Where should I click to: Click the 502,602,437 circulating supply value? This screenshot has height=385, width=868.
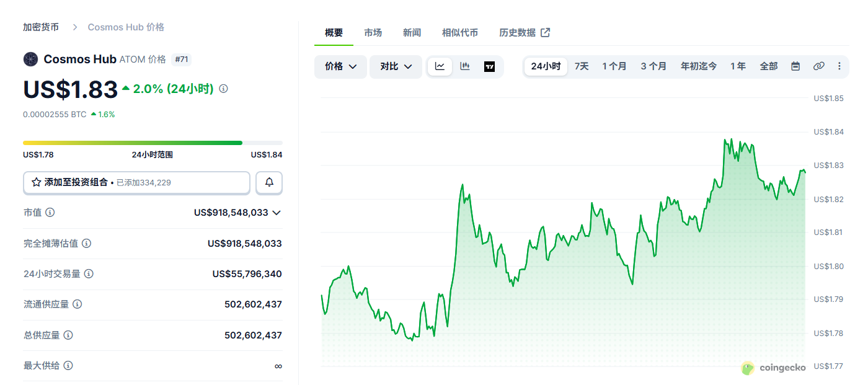pos(253,304)
